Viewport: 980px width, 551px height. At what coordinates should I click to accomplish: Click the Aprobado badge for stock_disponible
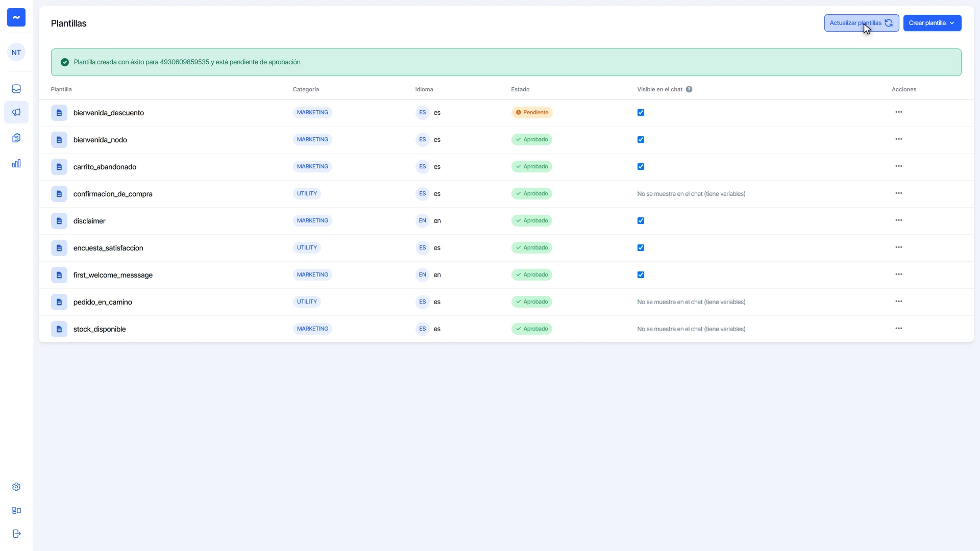531,329
